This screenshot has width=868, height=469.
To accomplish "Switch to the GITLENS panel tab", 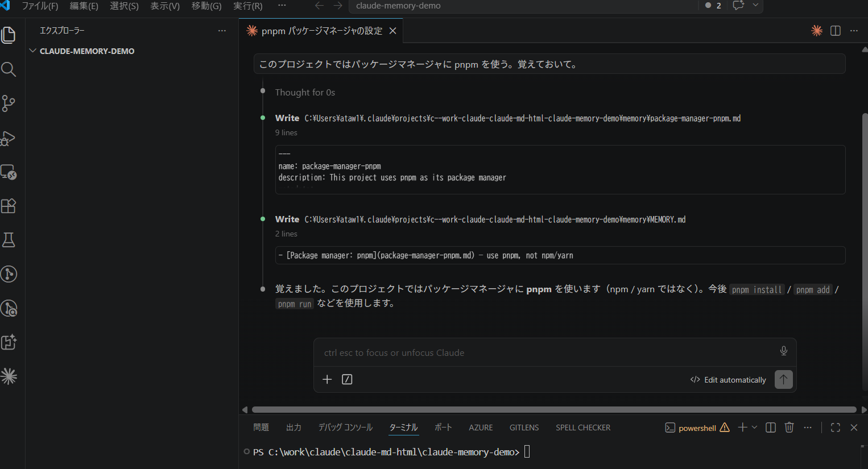I will (x=524, y=428).
